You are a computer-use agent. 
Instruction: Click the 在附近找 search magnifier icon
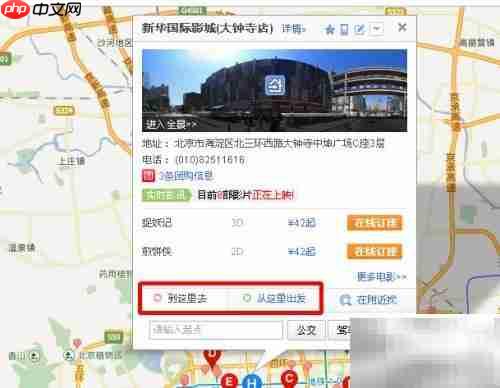pos(345,300)
